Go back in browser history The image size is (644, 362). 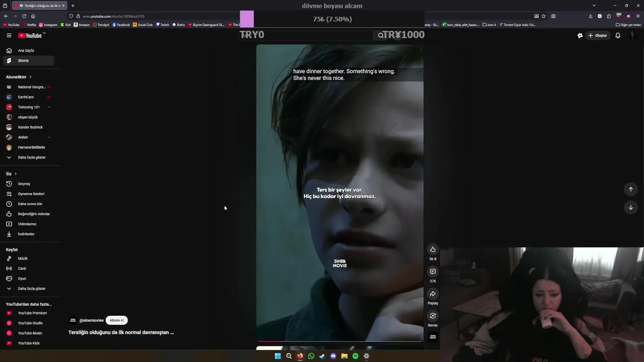tap(6, 16)
